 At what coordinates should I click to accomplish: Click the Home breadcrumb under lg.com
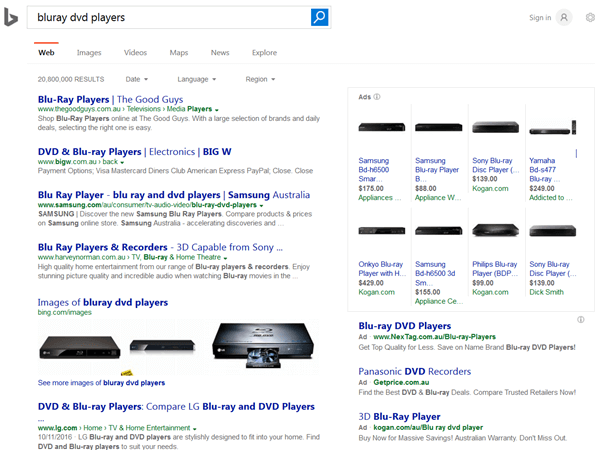(x=93, y=428)
